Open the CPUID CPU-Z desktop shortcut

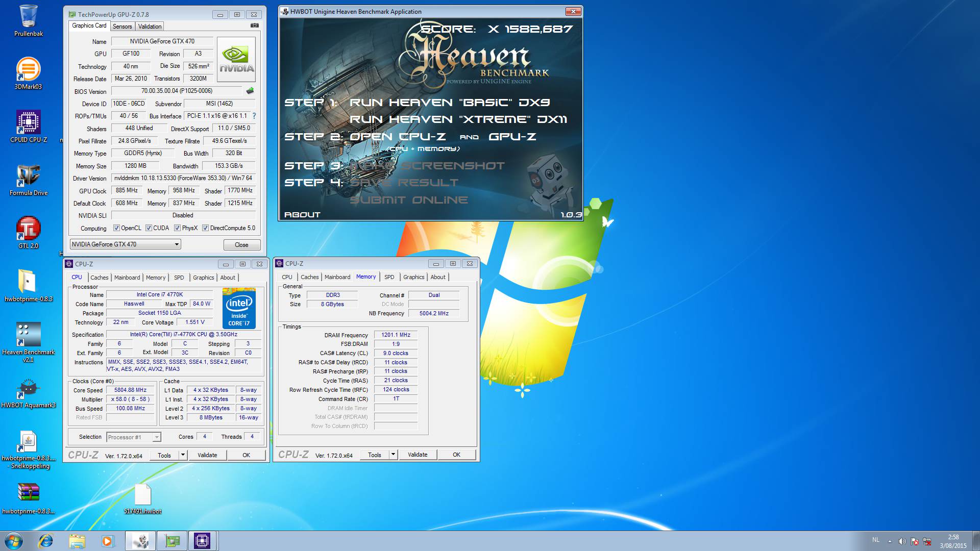point(28,127)
